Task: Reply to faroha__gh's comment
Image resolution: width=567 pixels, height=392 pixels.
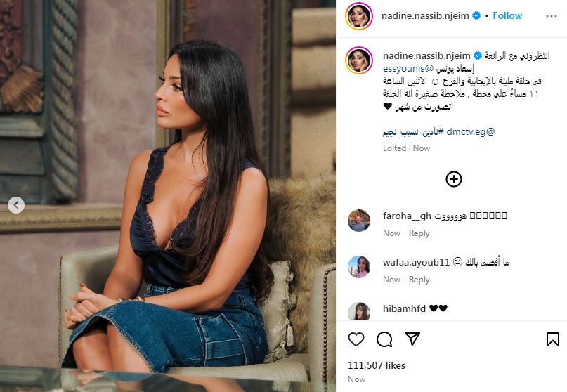Action: (x=419, y=233)
